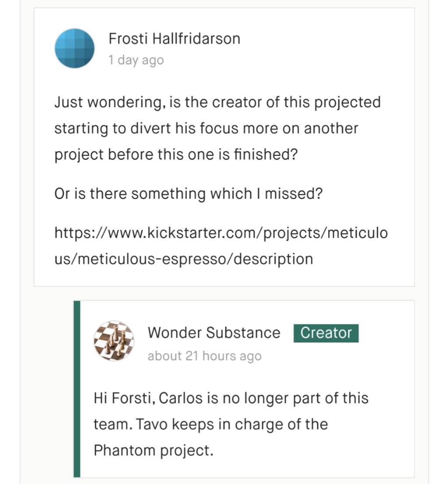Screen dimensions: 448x484
Task: Click the 'Hi Forsti, Carlos' reply line
Action: pyautogui.click(x=231, y=398)
